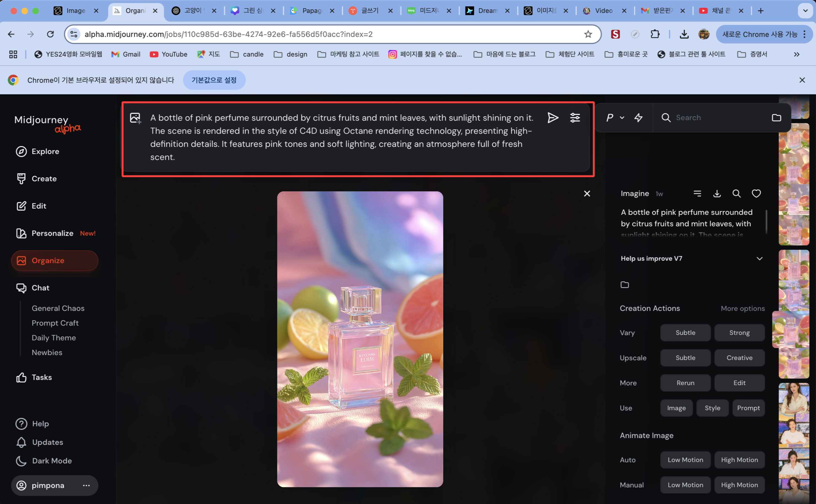Click the prompt text scrollbar
The height and width of the screenshot is (504, 816).
766,222
